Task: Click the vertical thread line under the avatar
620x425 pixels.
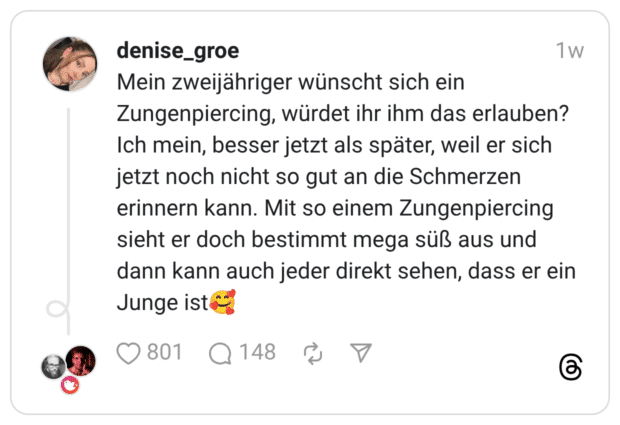Action: [x=68, y=200]
